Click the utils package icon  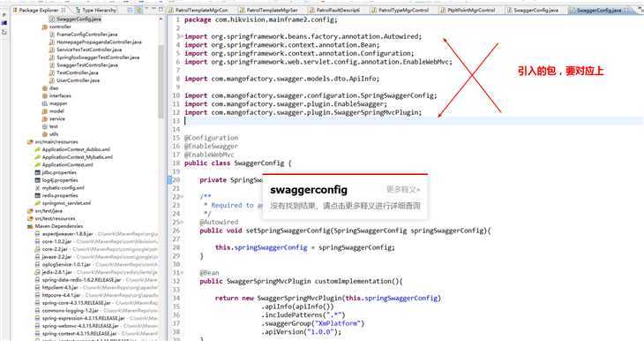point(45,134)
